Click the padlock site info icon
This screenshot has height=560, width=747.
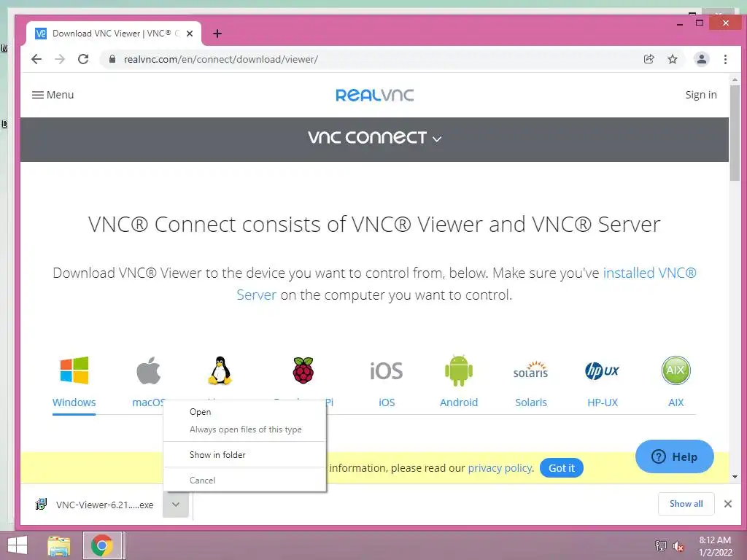[112, 59]
